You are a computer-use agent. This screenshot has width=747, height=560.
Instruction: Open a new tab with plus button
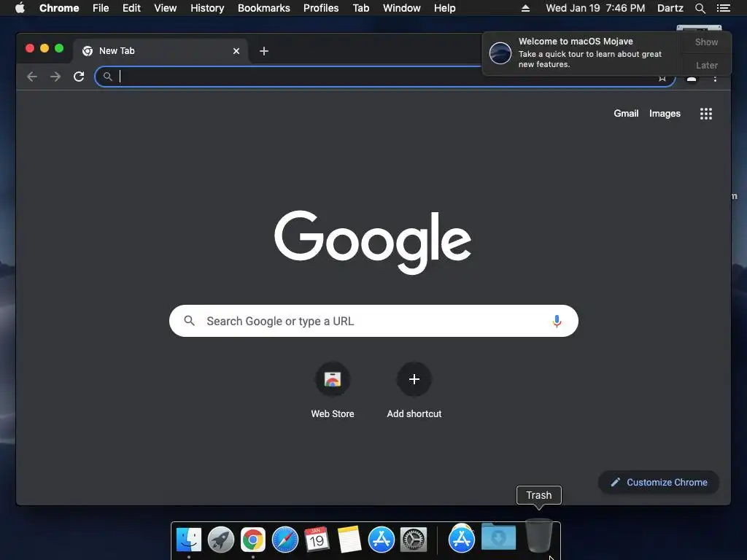coord(264,51)
